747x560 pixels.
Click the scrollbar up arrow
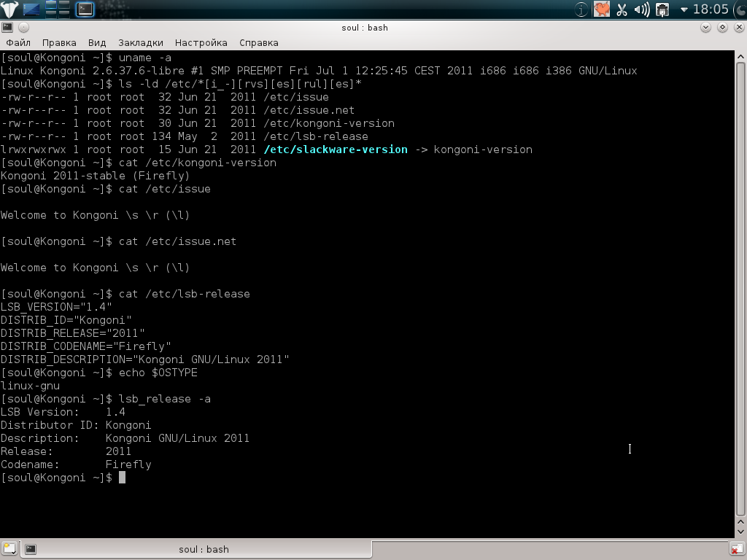(x=740, y=57)
